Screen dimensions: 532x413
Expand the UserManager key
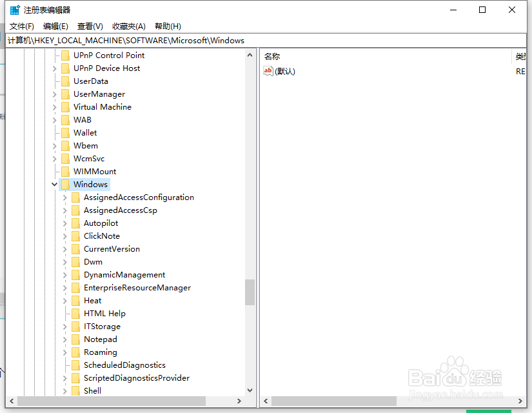(55, 94)
